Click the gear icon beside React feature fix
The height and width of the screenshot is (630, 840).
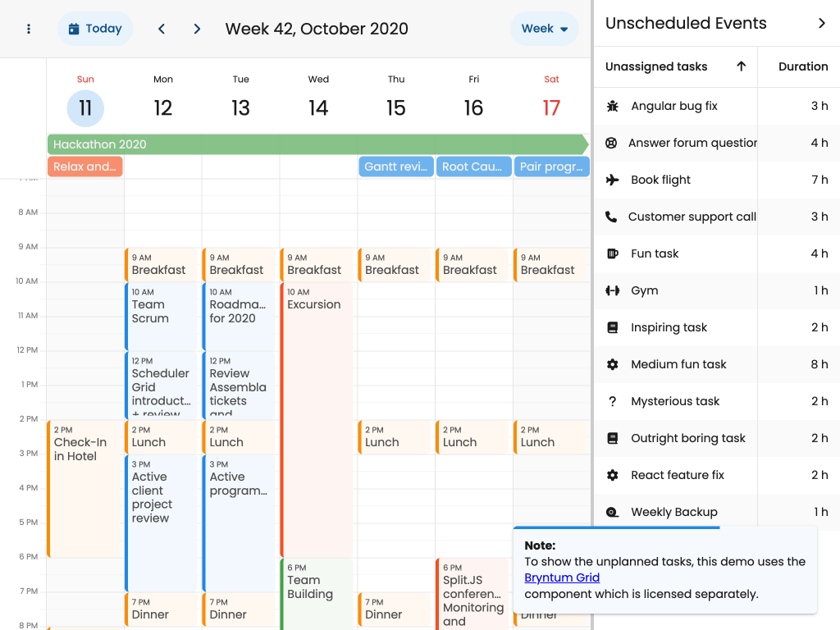click(612, 475)
